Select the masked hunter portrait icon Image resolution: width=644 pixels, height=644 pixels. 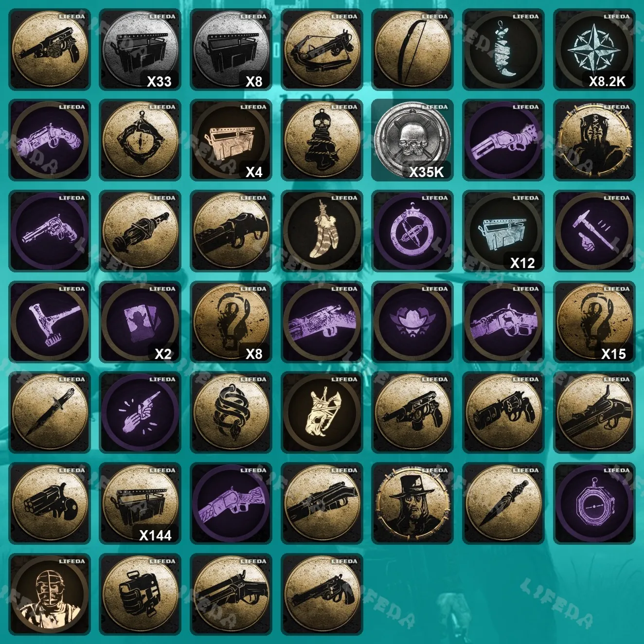50,594
